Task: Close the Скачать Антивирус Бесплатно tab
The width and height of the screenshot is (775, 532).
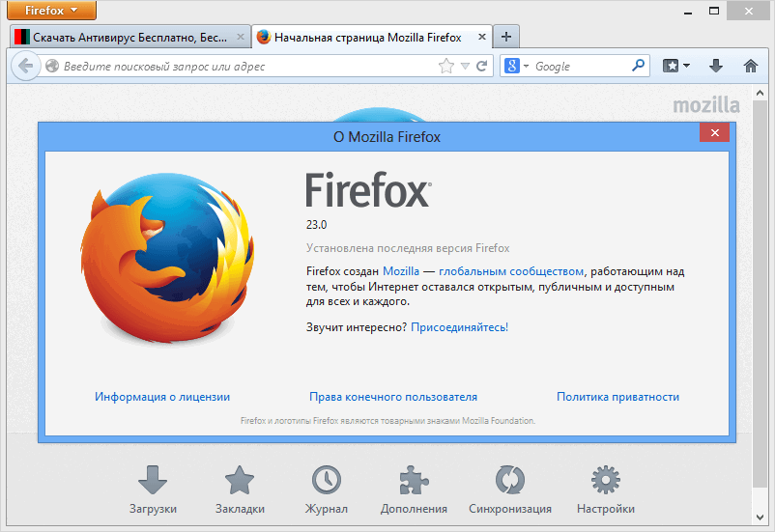Action: (241, 37)
